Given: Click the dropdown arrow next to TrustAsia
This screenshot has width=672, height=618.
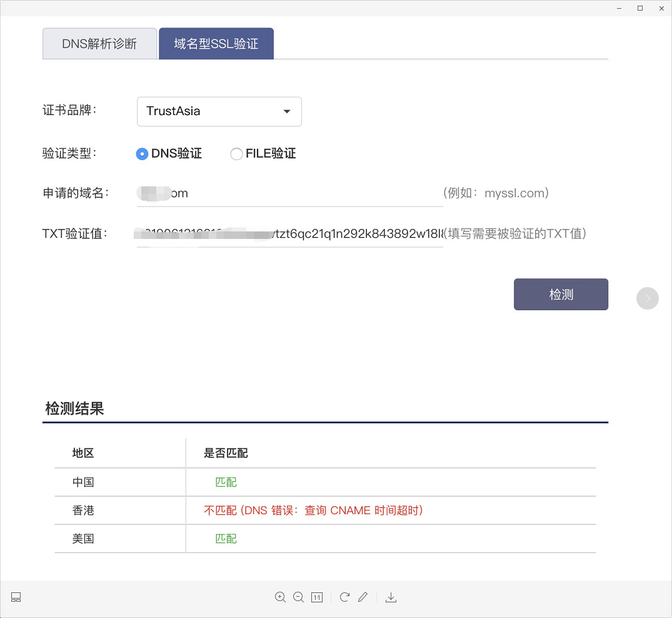Looking at the screenshot, I should (x=288, y=111).
